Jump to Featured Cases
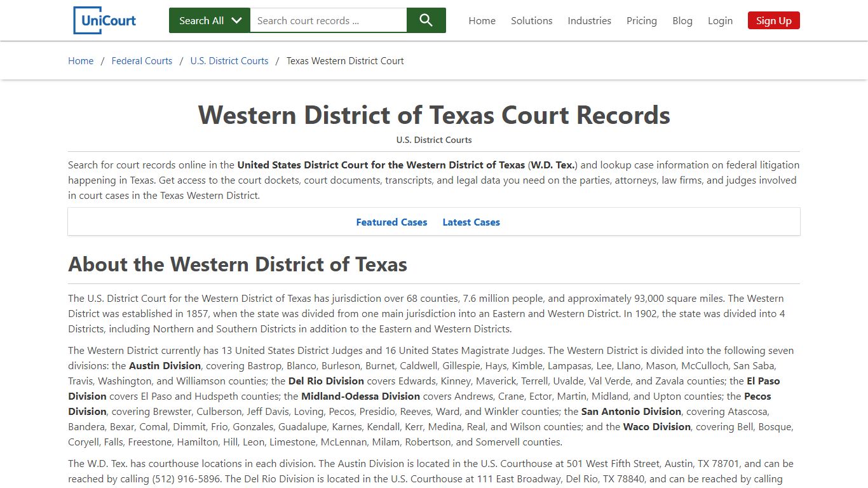 [x=391, y=222]
